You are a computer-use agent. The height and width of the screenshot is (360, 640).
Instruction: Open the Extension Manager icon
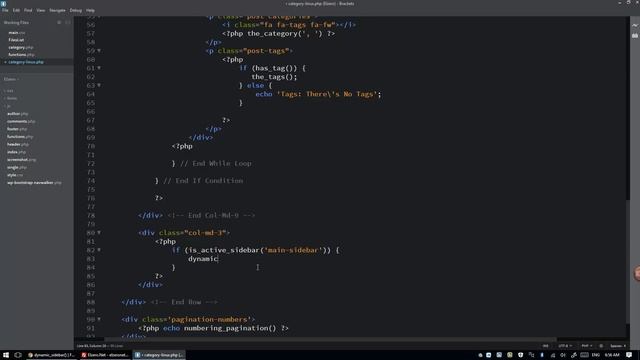coord(635,36)
